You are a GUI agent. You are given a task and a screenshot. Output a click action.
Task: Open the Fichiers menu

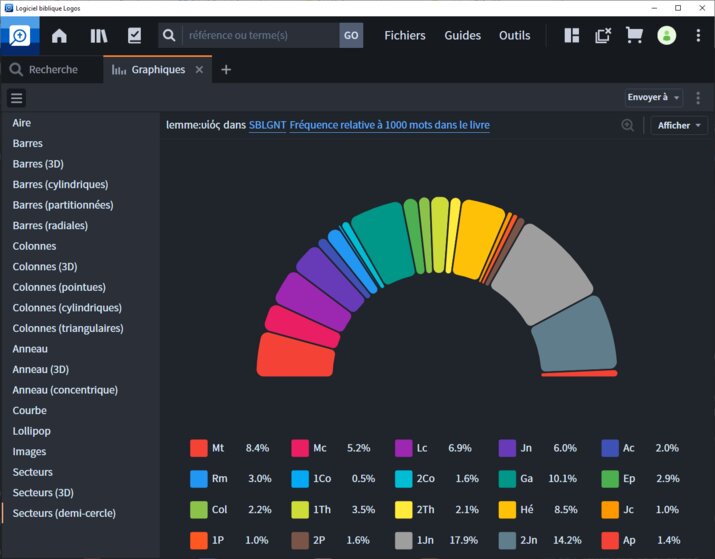coord(404,36)
